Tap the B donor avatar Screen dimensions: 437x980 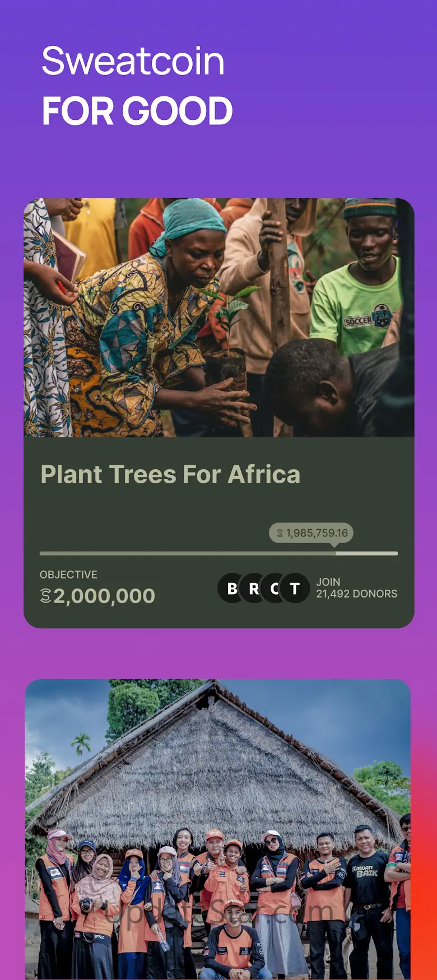point(232,589)
